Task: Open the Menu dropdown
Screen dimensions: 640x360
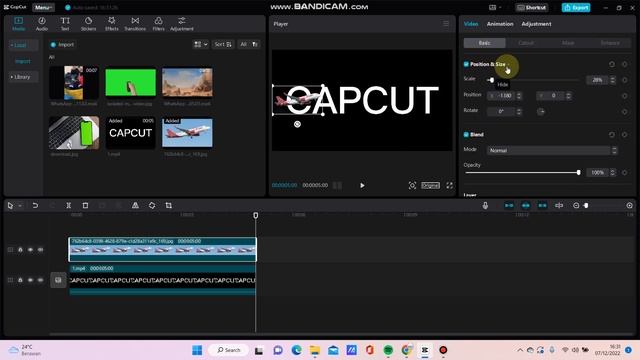Action: click(x=43, y=7)
